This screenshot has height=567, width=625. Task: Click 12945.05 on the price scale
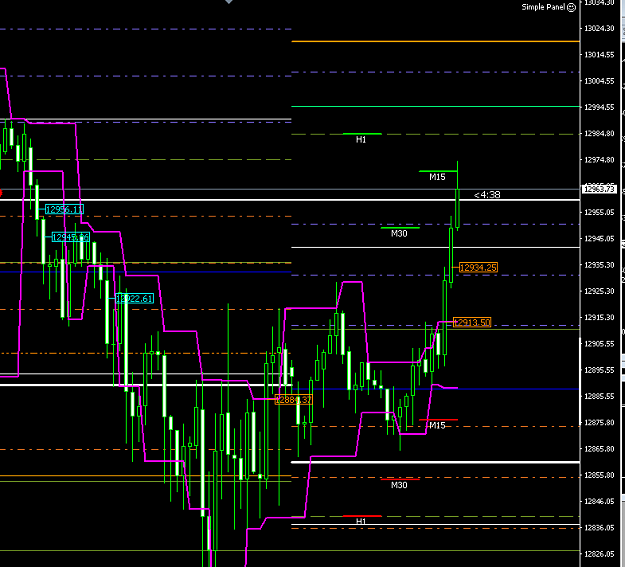point(599,238)
